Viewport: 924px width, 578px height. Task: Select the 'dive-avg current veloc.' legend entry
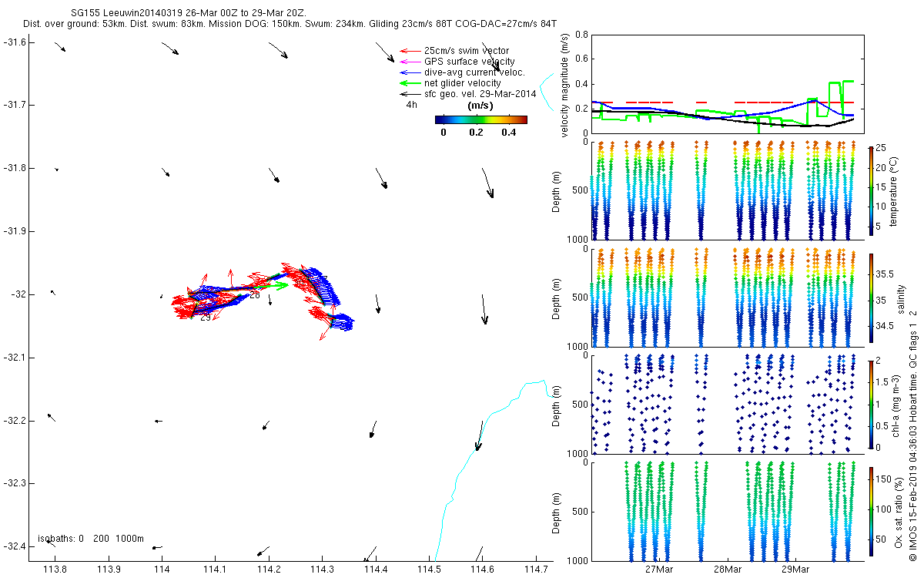coord(474,72)
